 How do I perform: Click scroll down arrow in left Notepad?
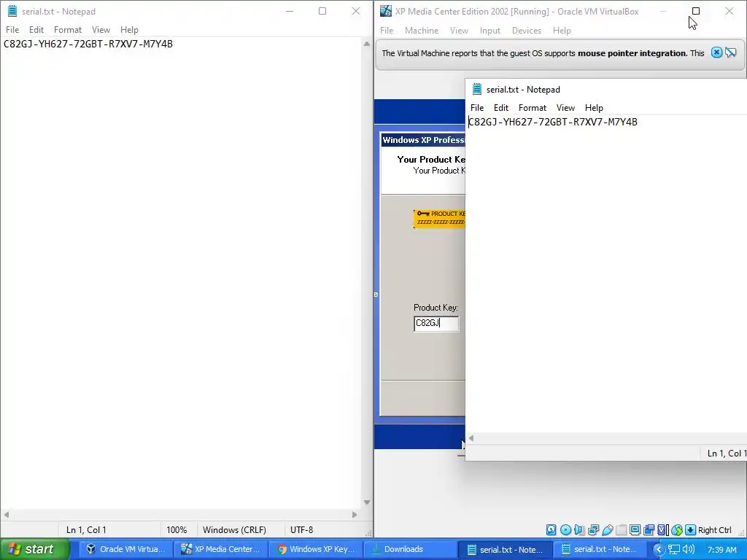366,502
